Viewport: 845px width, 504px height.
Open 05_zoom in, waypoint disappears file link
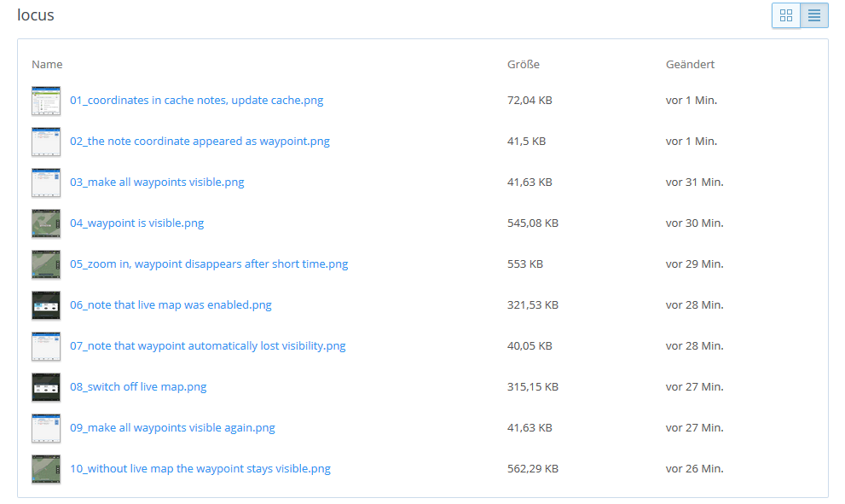(x=209, y=264)
